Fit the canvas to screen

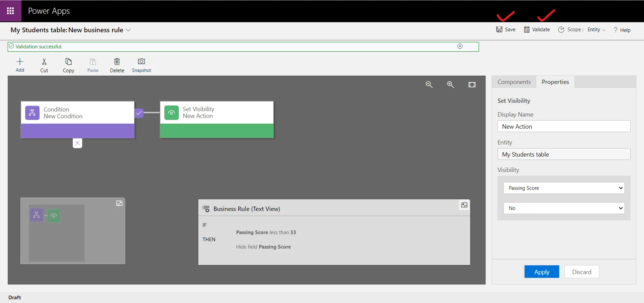coord(472,85)
